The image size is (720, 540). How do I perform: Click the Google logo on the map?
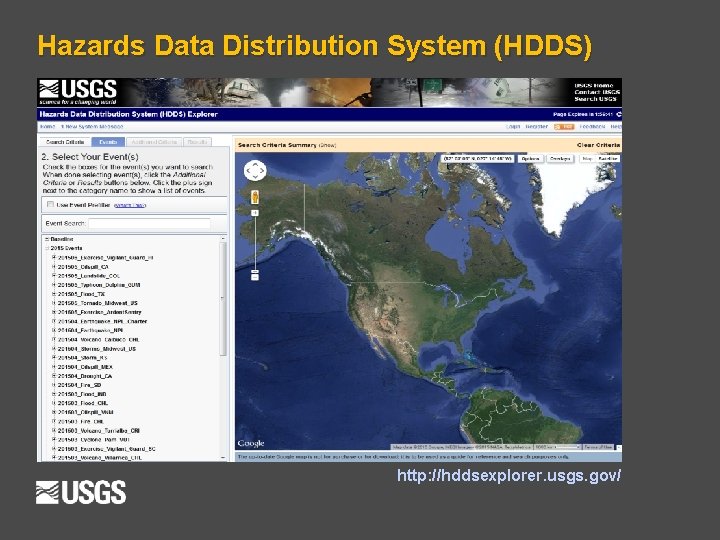click(x=251, y=444)
